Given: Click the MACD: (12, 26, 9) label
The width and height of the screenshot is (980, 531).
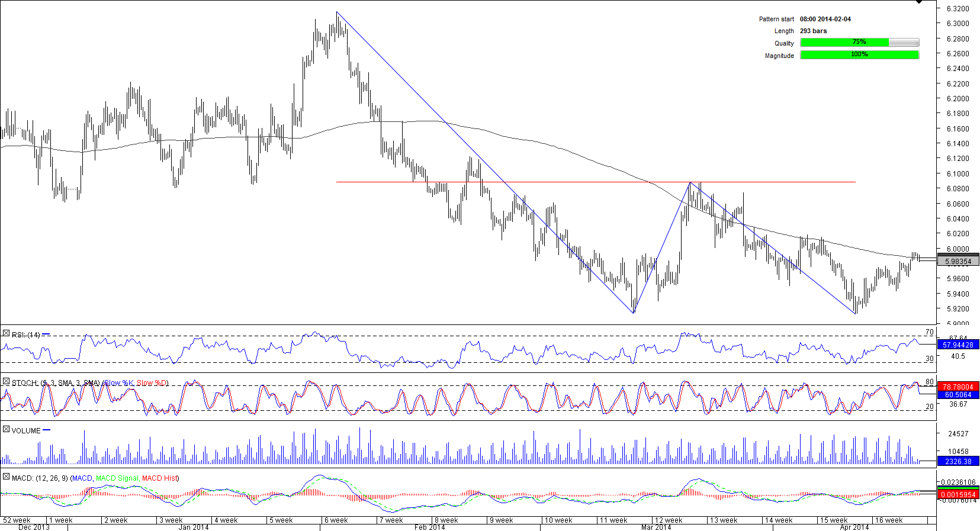Looking at the screenshot, I should [40, 478].
